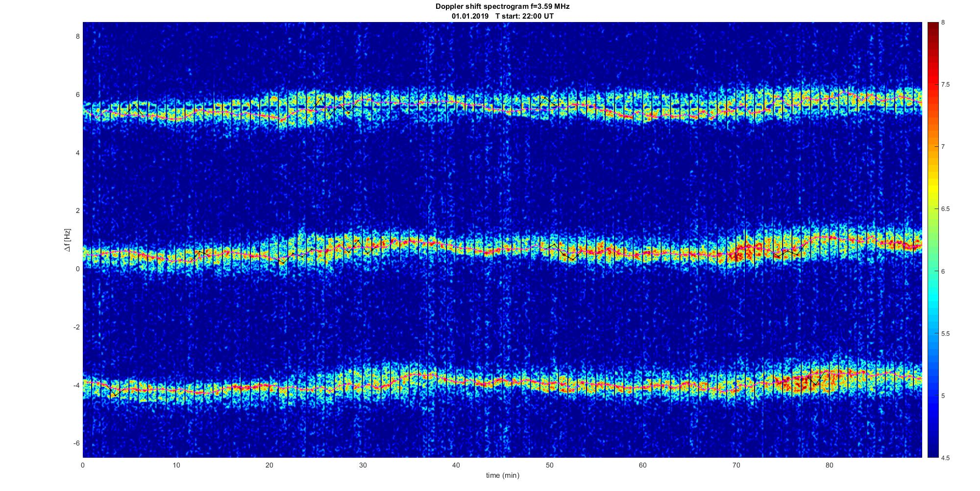Click time-axis tick label "20"
Screen dimensions: 980x491
[269, 465]
